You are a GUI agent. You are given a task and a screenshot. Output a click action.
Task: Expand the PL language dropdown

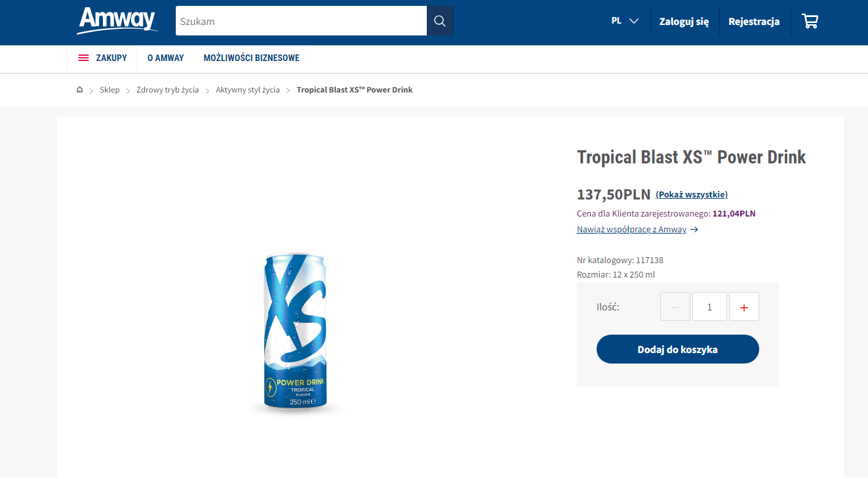625,21
